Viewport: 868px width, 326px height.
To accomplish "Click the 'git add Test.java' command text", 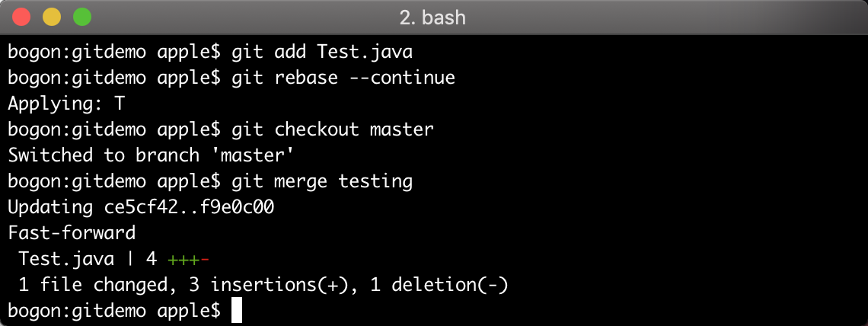I will 322,52.
